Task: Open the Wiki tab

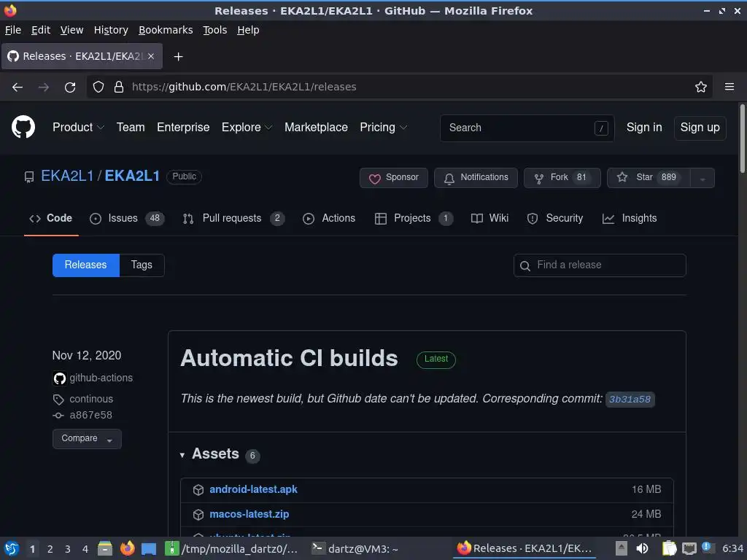Action: tap(489, 219)
